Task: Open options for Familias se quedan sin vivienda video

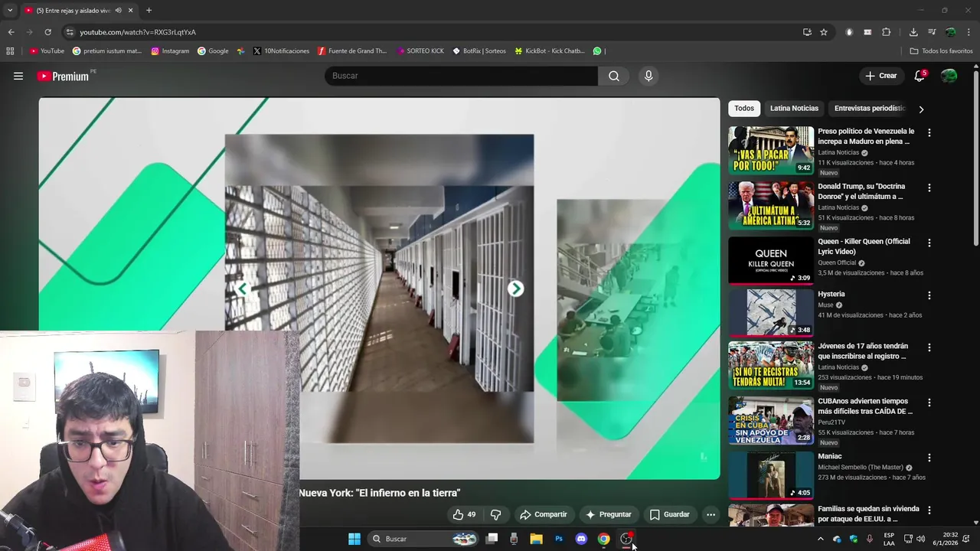Action: [x=929, y=510]
